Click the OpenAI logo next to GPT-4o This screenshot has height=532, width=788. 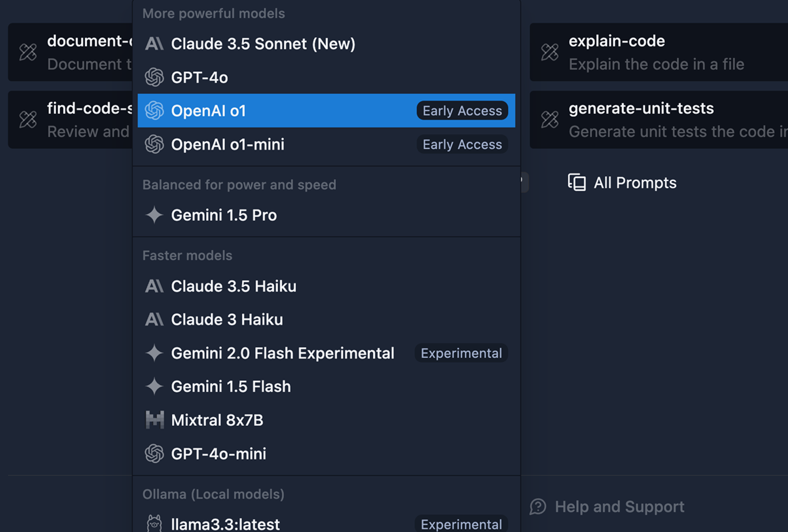tap(154, 77)
